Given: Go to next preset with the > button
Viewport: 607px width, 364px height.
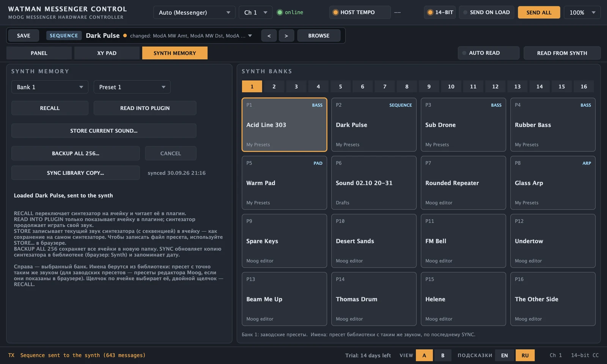Looking at the screenshot, I should coord(286,36).
